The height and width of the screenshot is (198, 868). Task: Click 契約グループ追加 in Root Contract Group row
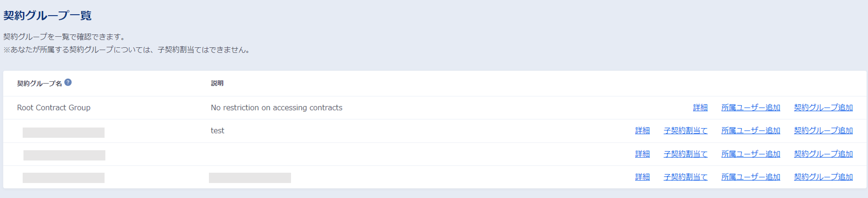click(823, 108)
